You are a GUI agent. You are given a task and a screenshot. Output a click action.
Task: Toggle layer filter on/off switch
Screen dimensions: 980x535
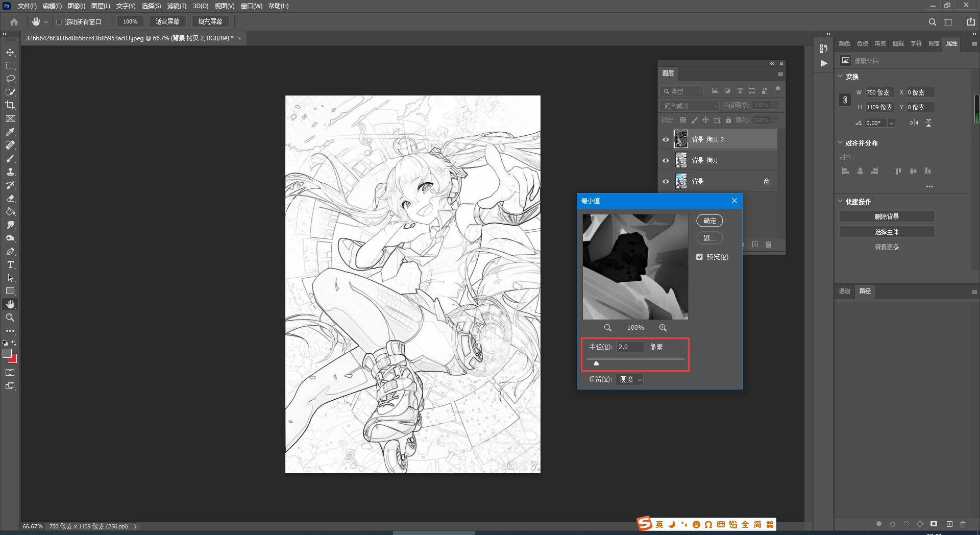click(x=778, y=89)
